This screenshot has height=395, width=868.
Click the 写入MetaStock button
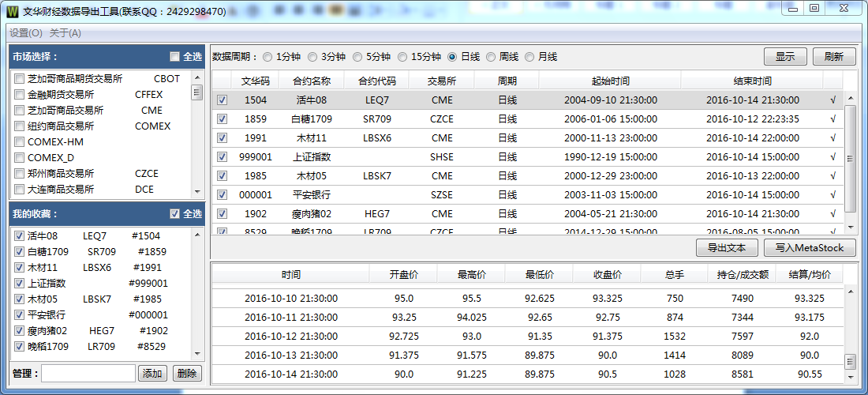(x=809, y=248)
